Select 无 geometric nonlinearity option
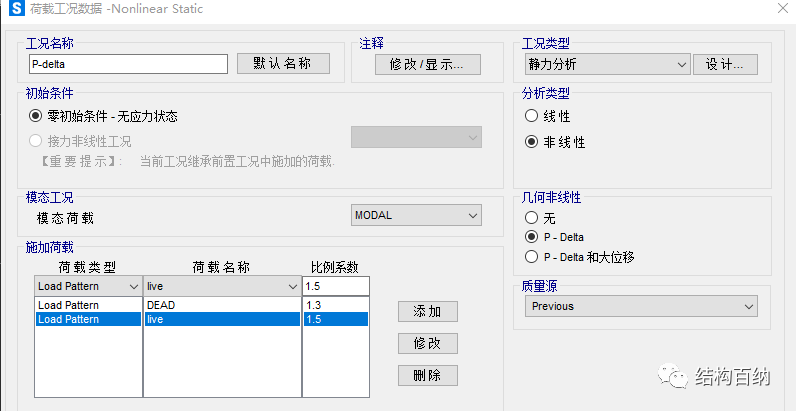Image resolution: width=796 pixels, height=411 pixels. point(532,218)
